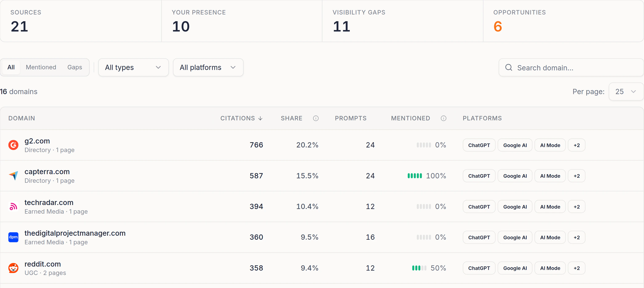Click the info icon beside SHARE header
This screenshot has height=288, width=644.
coord(316,118)
